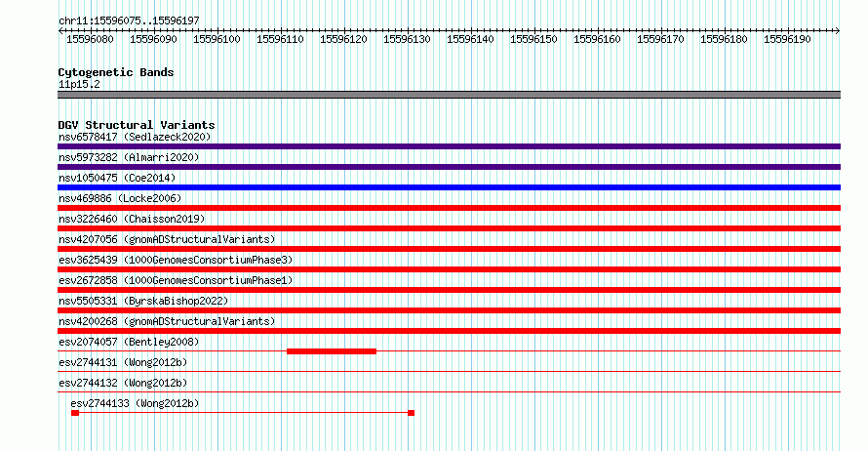Viewport: 868px width, 451px height.
Task: Click ruler position 15596090
Action: tap(153, 39)
